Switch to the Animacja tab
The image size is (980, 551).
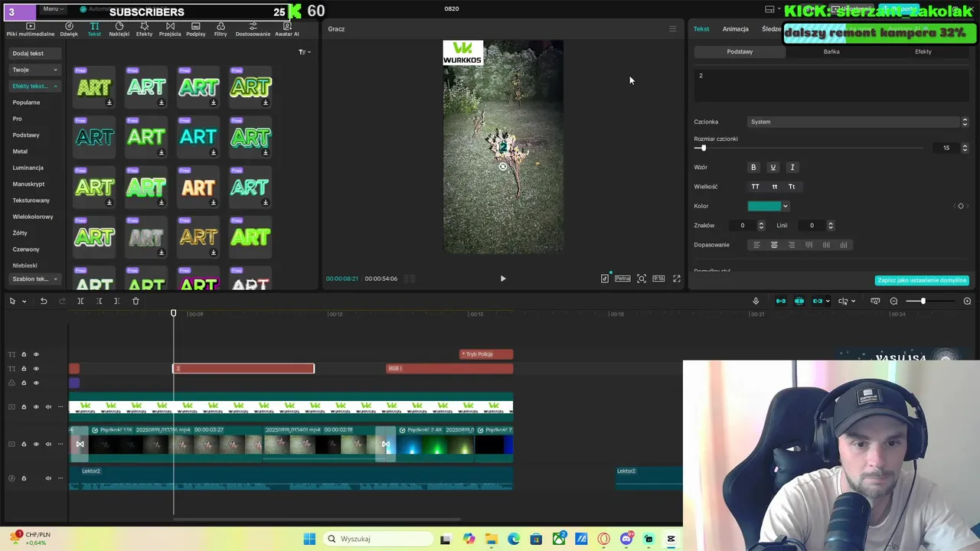(735, 29)
